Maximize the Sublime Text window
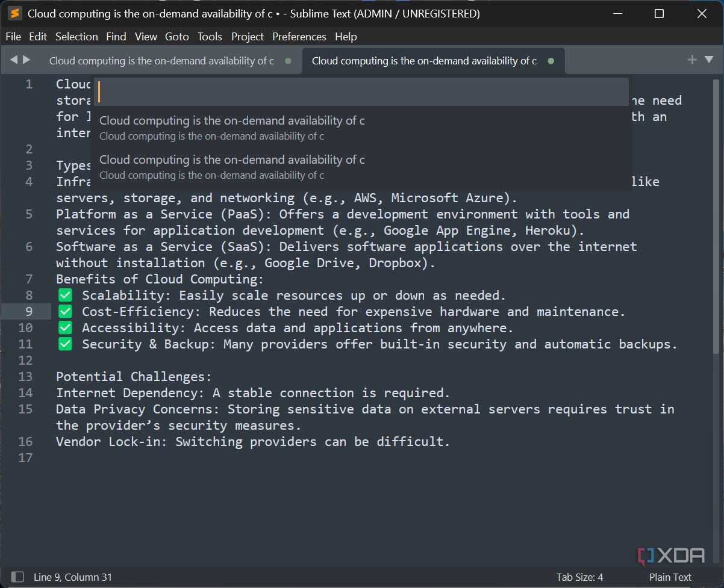 tap(659, 13)
